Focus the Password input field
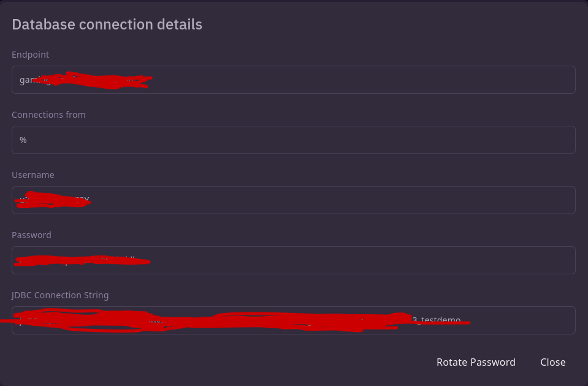Viewport: 588px width, 386px height. click(362, 260)
